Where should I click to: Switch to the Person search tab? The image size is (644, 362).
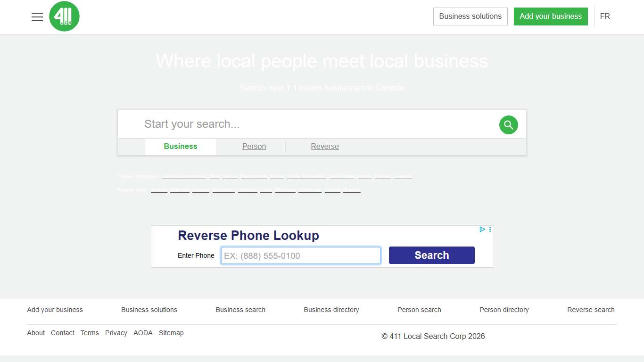tap(254, 146)
